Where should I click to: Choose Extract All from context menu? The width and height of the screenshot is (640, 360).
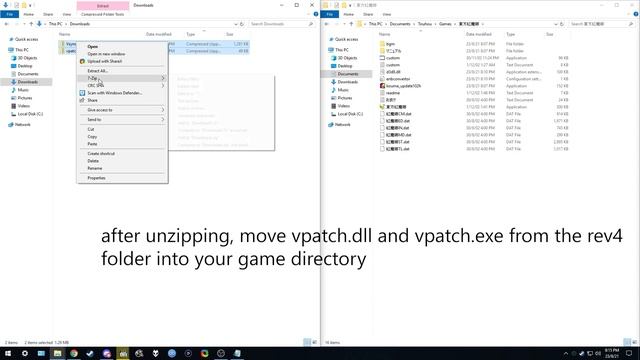pyautogui.click(x=97, y=71)
